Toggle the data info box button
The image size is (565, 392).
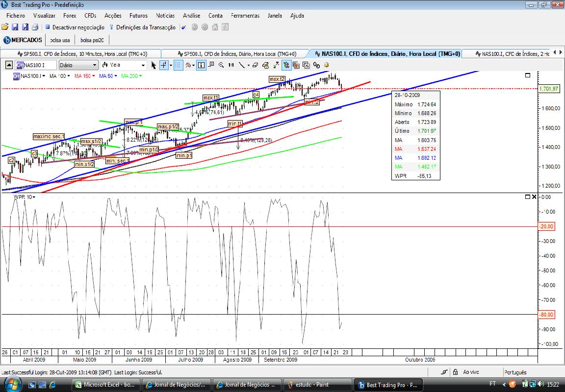(x=202, y=65)
